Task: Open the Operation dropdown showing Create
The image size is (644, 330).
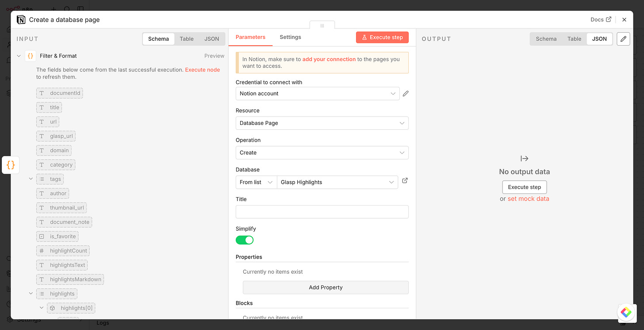Action: [x=322, y=152]
